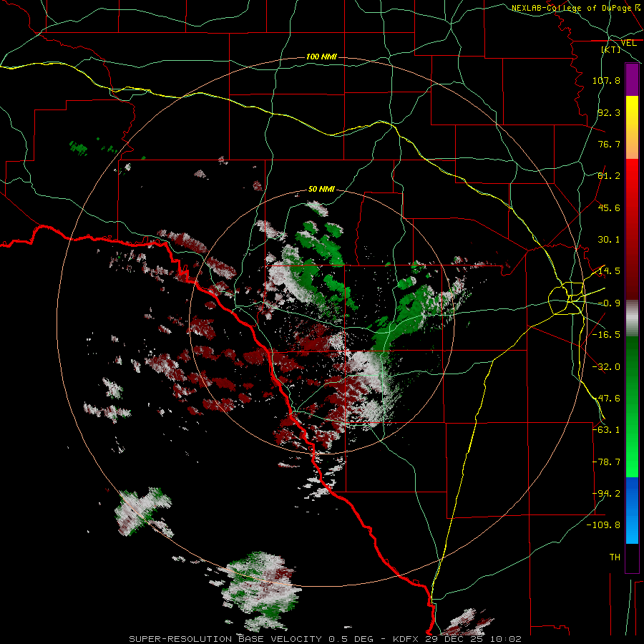
Task: Click the purple segment of the velocity color bar
Action: (x=632, y=80)
